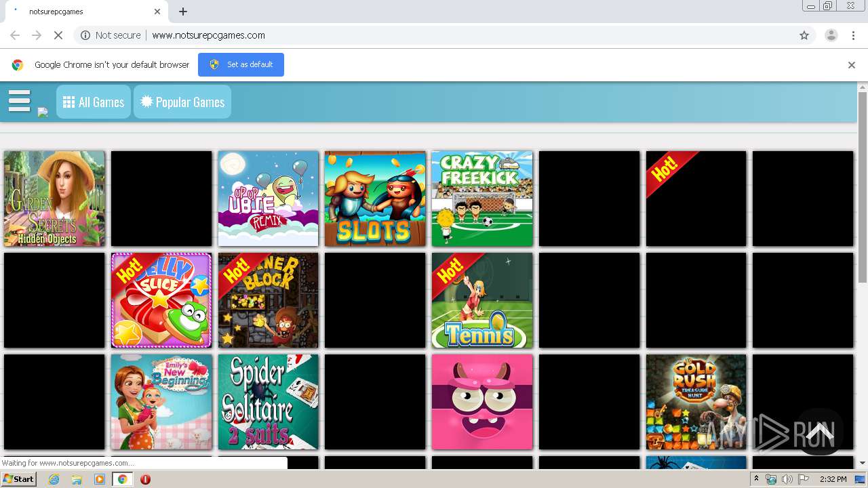Image resolution: width=868 pixels, height=488 pixels.
Task: Open Windows Explorer folder from taskbar
Action: pyautogui.click(x=77, y=479)
